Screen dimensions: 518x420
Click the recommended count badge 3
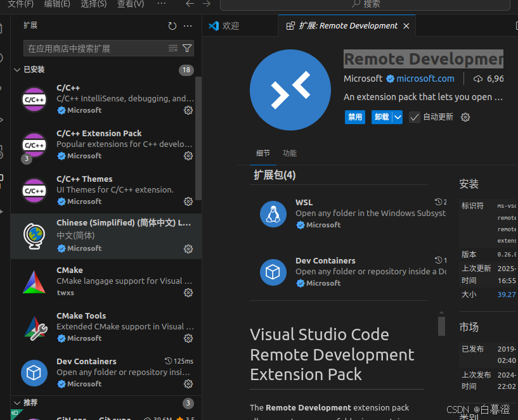coord(188,403)
